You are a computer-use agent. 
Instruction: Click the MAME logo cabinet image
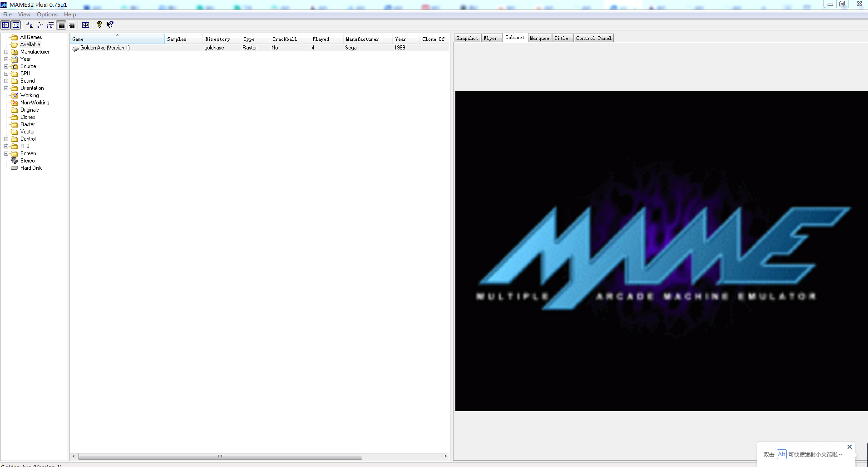pos(661,251)
